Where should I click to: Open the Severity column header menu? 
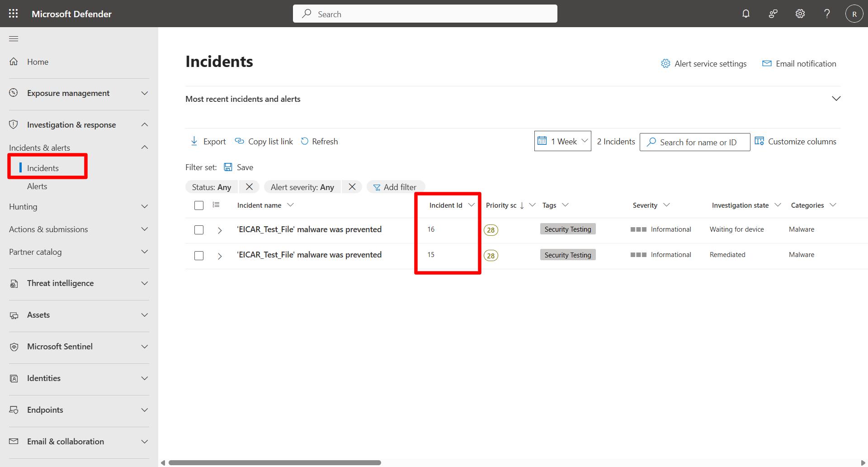(666, 205)
